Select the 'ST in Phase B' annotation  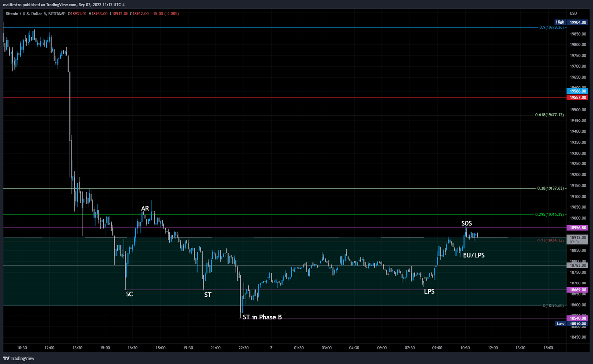[x=262, y=317]
